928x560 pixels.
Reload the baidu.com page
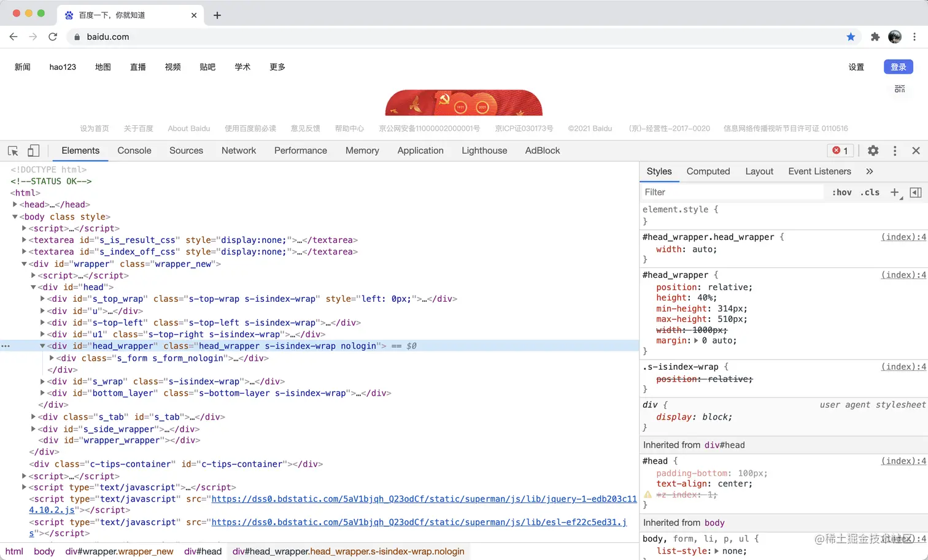[x=53, y=37]
